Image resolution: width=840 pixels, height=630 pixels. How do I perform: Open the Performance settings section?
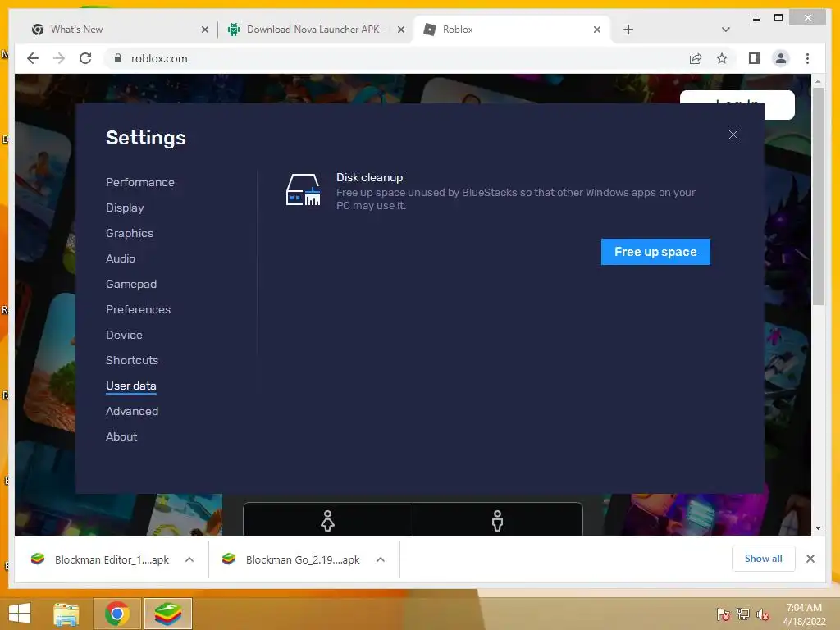[x=139, y=182]
